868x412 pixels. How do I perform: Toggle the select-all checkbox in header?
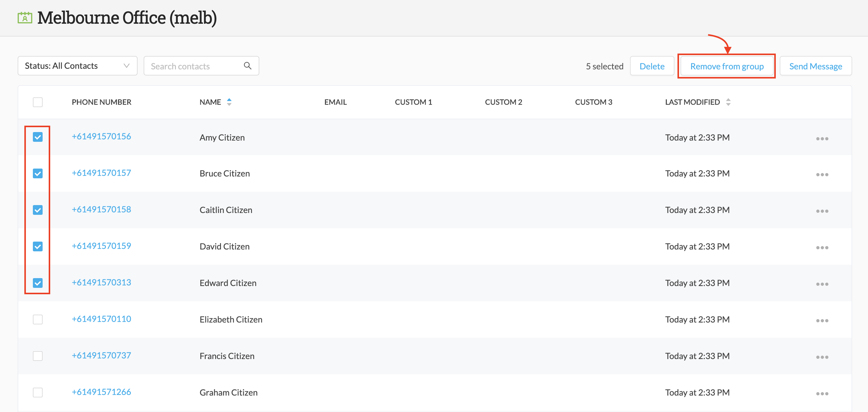click(38, 102)
